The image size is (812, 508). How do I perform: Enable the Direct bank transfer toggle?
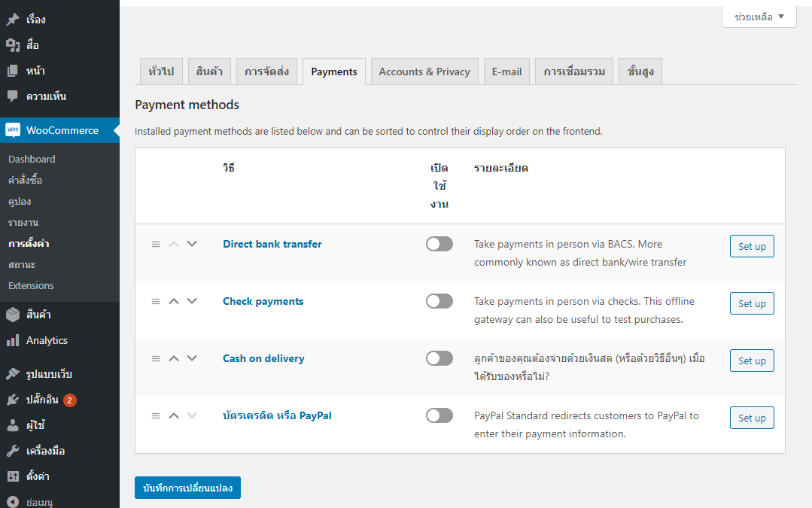click(439, 244)
